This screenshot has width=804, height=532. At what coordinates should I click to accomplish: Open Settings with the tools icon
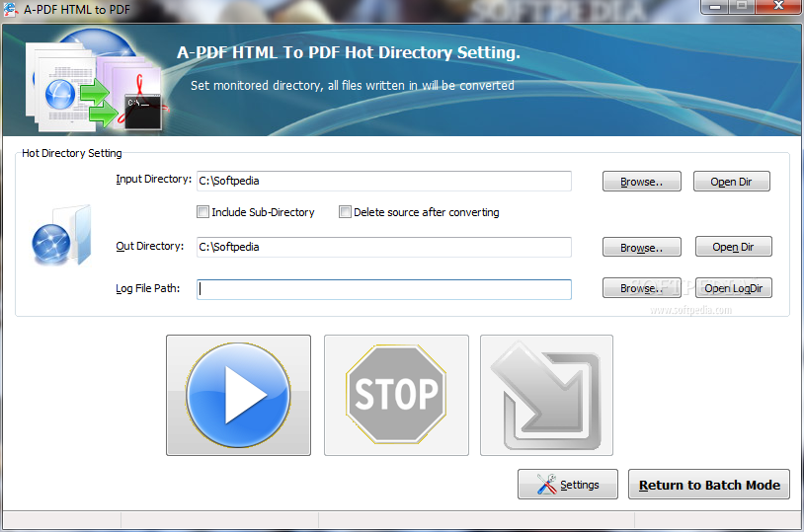568,485
